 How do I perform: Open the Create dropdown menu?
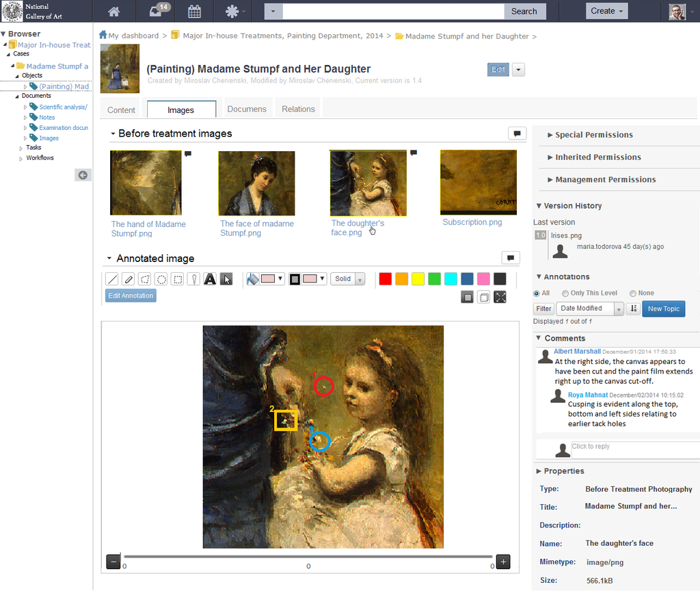[607, 11]
